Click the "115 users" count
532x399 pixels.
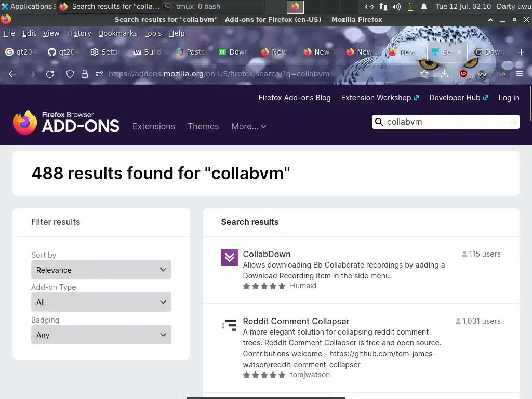tap(481, 254)
